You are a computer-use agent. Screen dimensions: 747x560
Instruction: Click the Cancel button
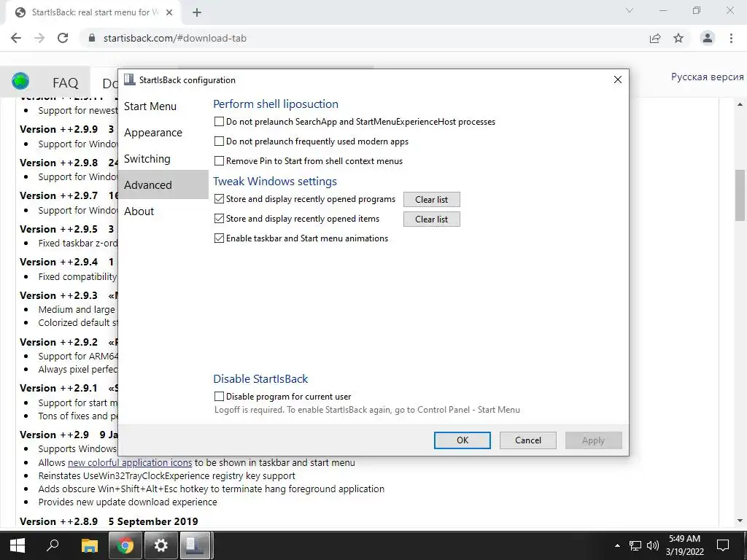click(x=528, y=440)
